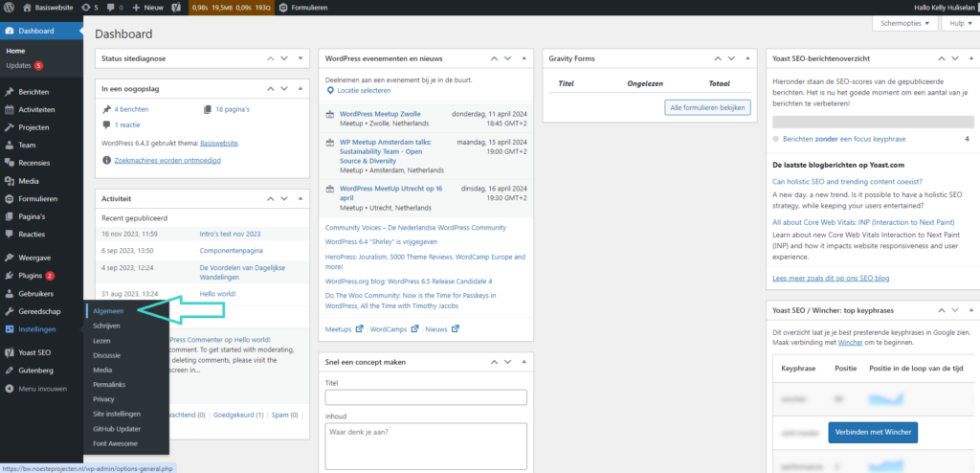Screen dimensions: 980x473
Task: Click the Yoast SEO score progress bar
Action: click(873, 122)
